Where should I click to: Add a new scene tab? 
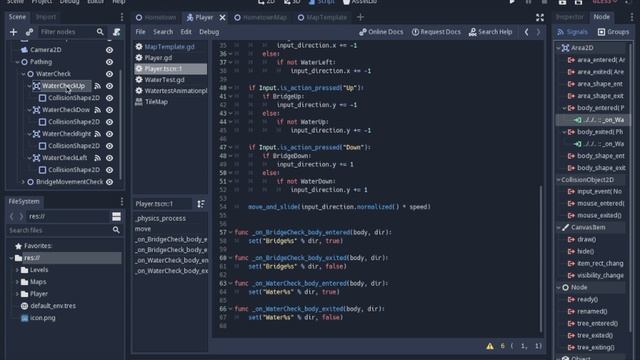click(x=360, y=17)
